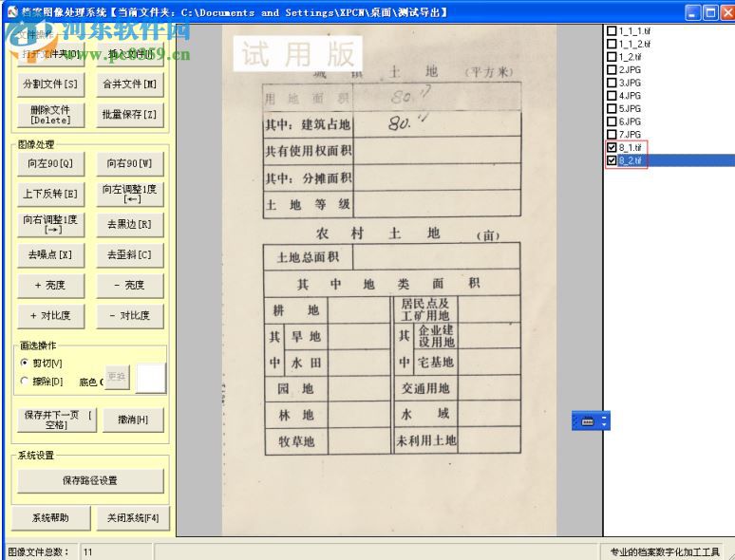Click the blue floating keyboard language bar icon
This screenshot has width=735, height=560.
click(588, 421)
